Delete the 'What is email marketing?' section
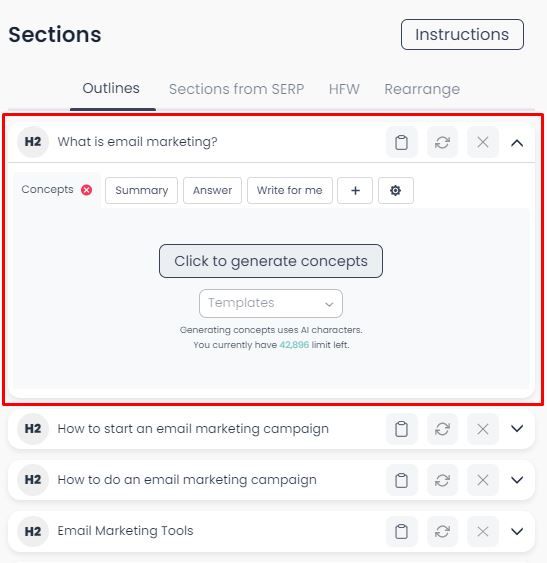This screenshot has width=547, height=563. coord(483,142)
